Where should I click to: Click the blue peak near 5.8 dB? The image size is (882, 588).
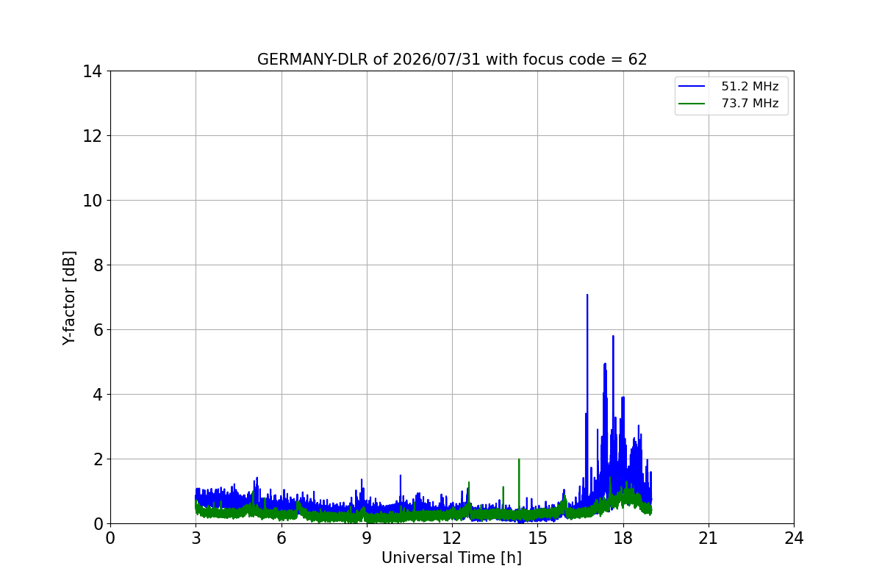tap(613, 337)
